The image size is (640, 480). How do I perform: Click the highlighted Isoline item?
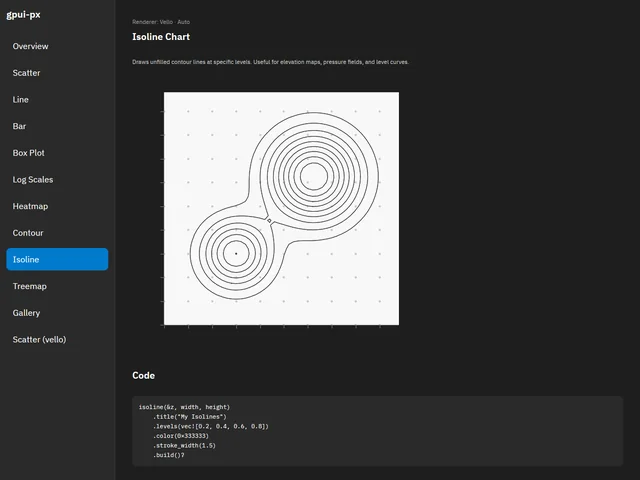pos(57,259)
